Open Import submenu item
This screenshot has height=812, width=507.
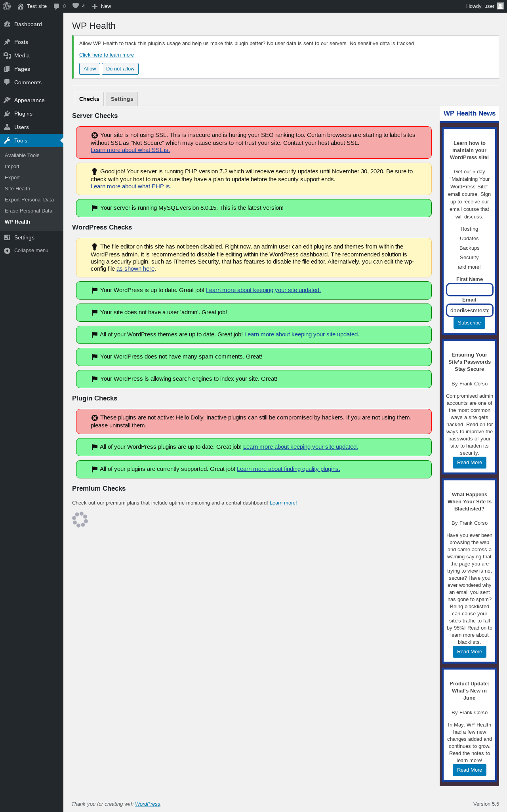(12, 167)
